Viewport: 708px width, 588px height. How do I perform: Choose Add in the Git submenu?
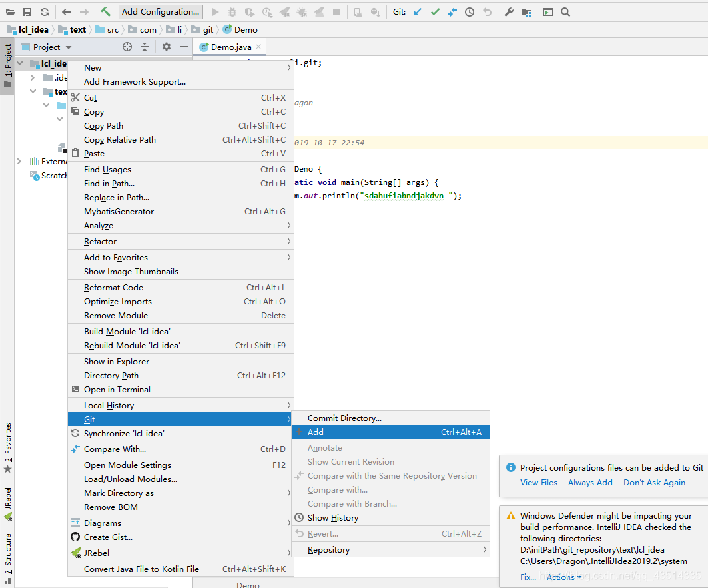[x=390, y=432]
